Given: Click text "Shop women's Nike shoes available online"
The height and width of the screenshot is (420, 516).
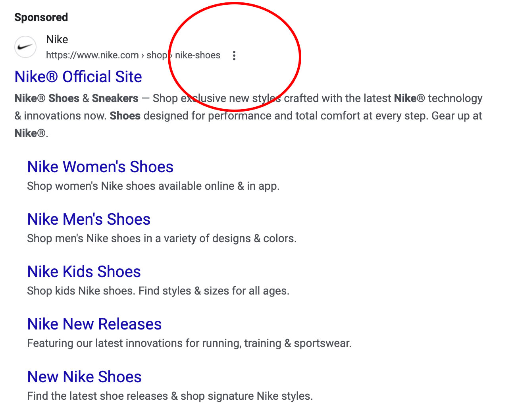Looking at the screenshot, I should 131,186.
